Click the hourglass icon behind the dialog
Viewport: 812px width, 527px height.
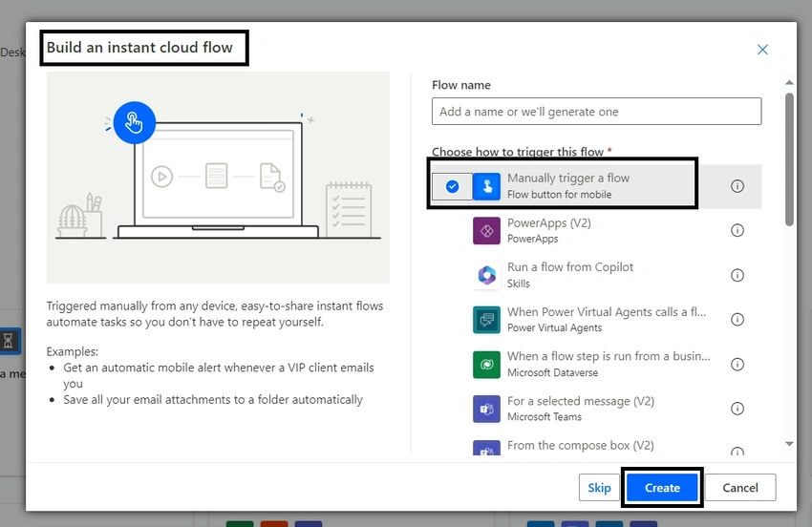pos(9,341)
